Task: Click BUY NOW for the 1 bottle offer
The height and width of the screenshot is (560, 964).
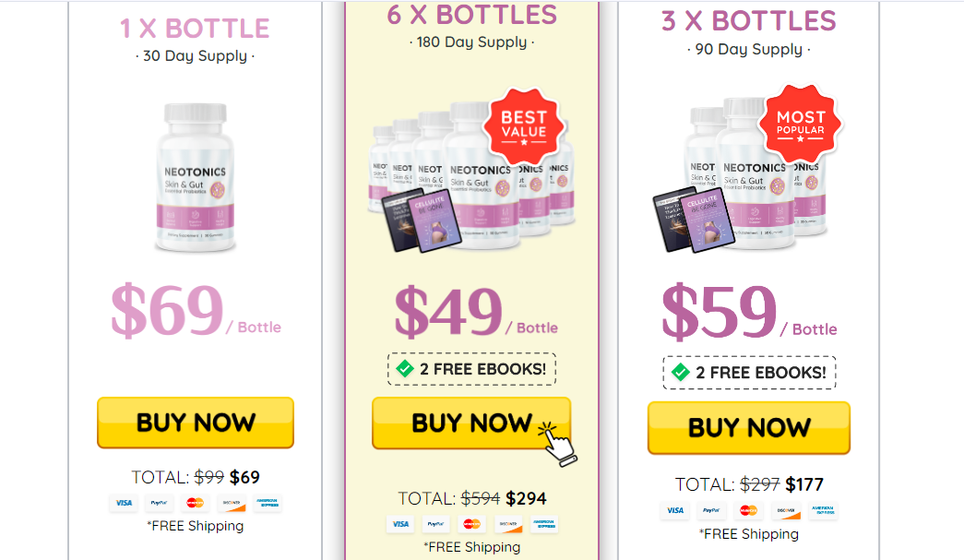Action: coord(196,423)
